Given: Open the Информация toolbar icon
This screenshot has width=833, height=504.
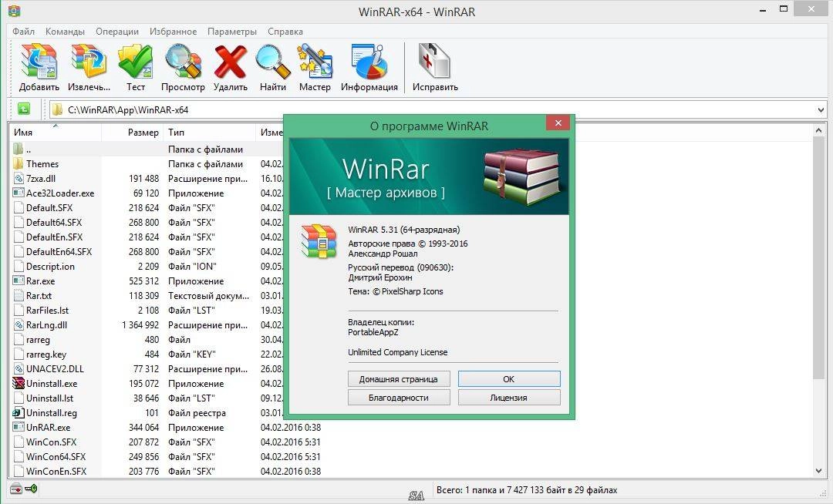Looking at the screenshot, I should click(369, 62).
